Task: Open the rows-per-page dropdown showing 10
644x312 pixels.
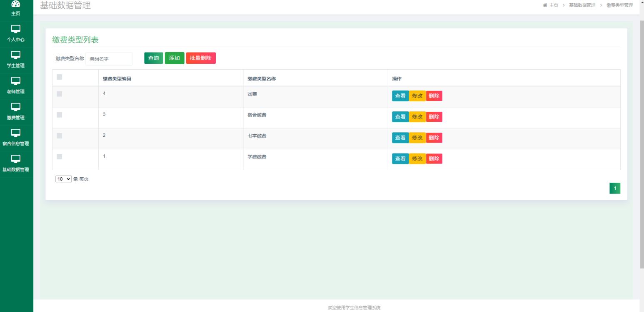Action: 64,179
